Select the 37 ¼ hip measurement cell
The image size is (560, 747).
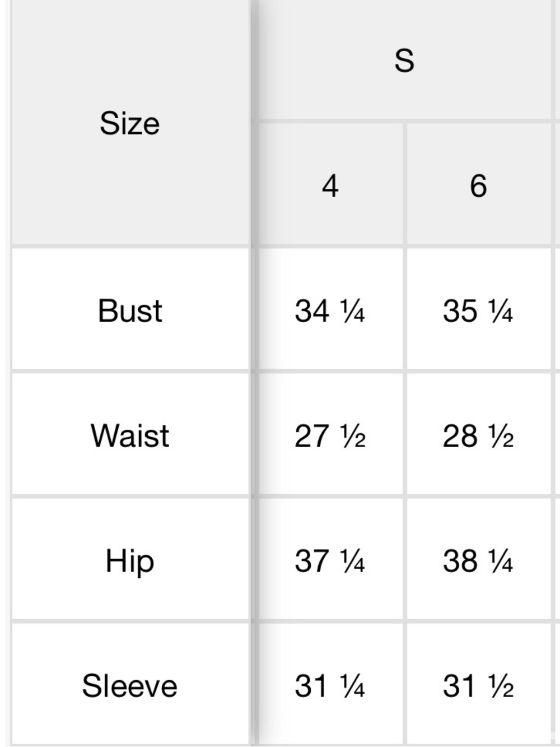[x=330, y=560]
